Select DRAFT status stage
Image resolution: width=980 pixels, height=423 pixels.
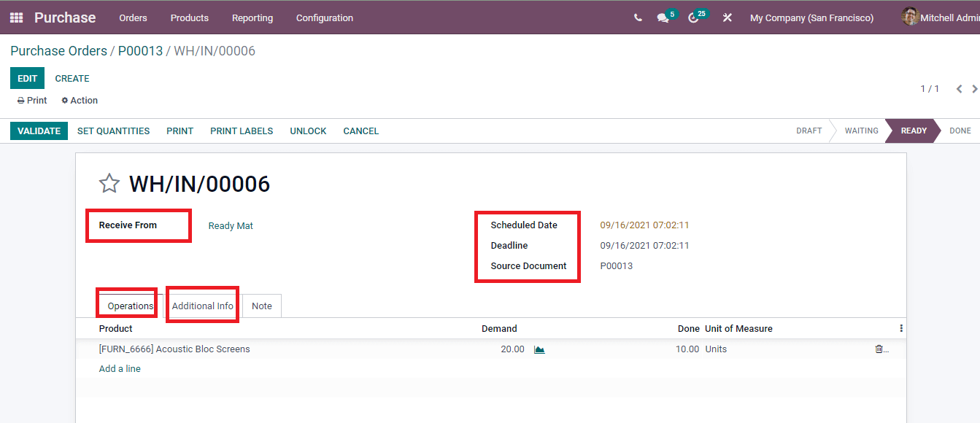tap(809, 131)
